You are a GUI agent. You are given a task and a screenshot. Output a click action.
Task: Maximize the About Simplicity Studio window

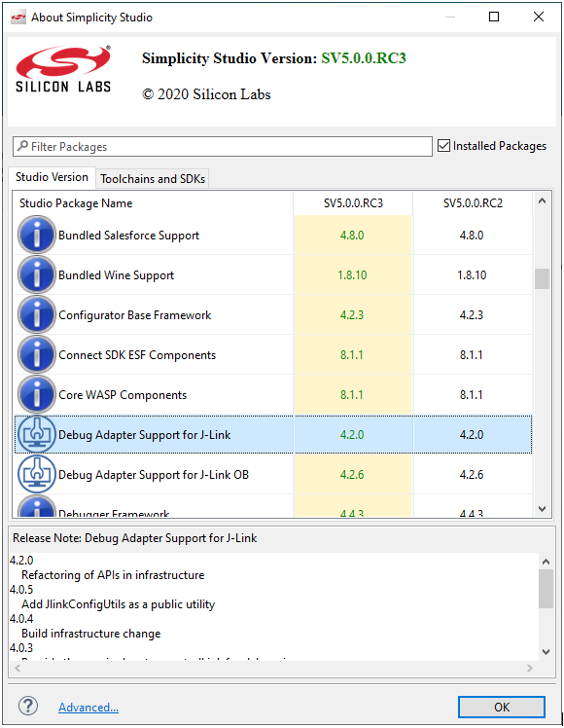[494, 18]
